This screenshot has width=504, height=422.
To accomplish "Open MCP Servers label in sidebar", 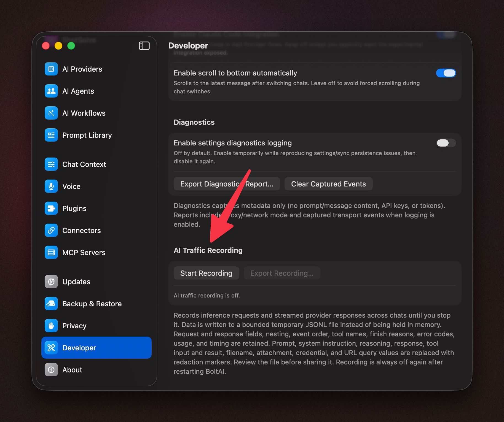I will coord(84,253).
